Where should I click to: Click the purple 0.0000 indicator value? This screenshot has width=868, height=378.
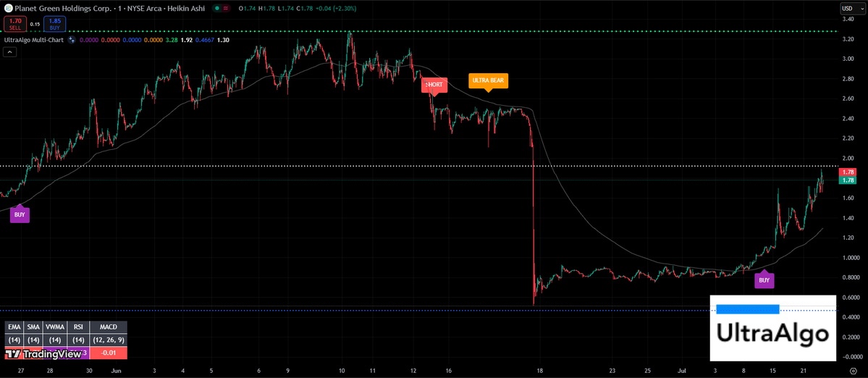88,40
